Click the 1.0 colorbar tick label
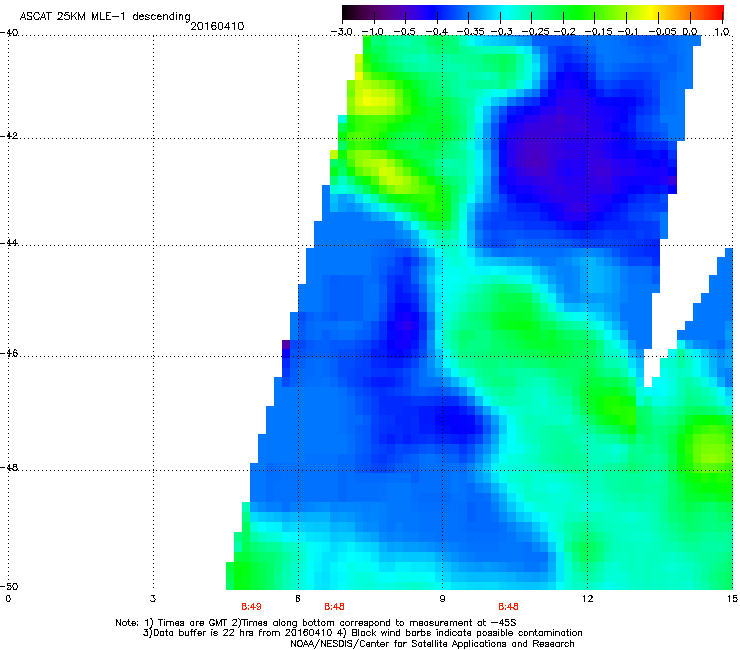740x650 pixels. 722,32
